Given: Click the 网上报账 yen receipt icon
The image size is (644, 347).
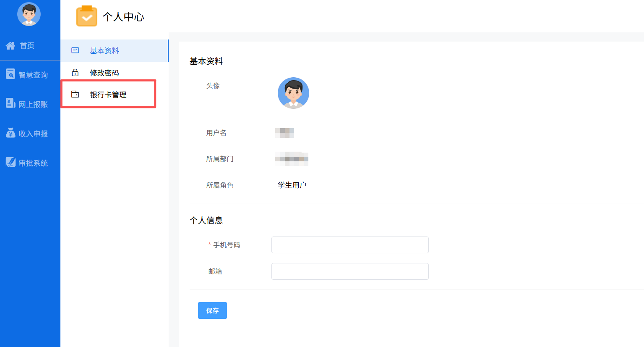Looking at the screenshot, I should [x=10, y=103].
